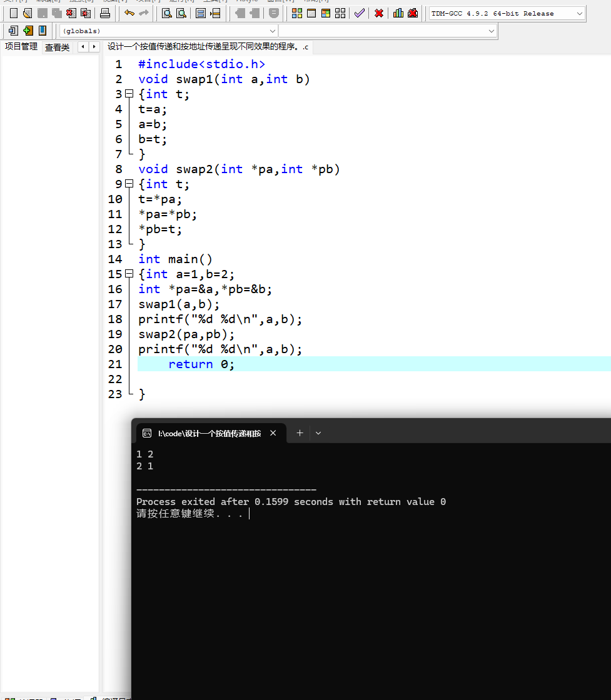
Task: Close the current file with the Close icon
Action: coord(71,13)
